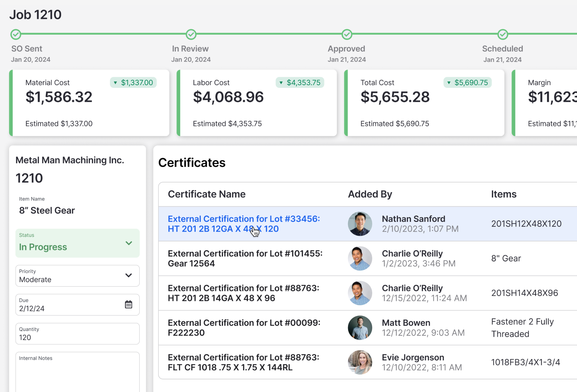Click the timestamp 12/15/2022, 11:24 AM
The image size is (577, 392).
[425, 298]
